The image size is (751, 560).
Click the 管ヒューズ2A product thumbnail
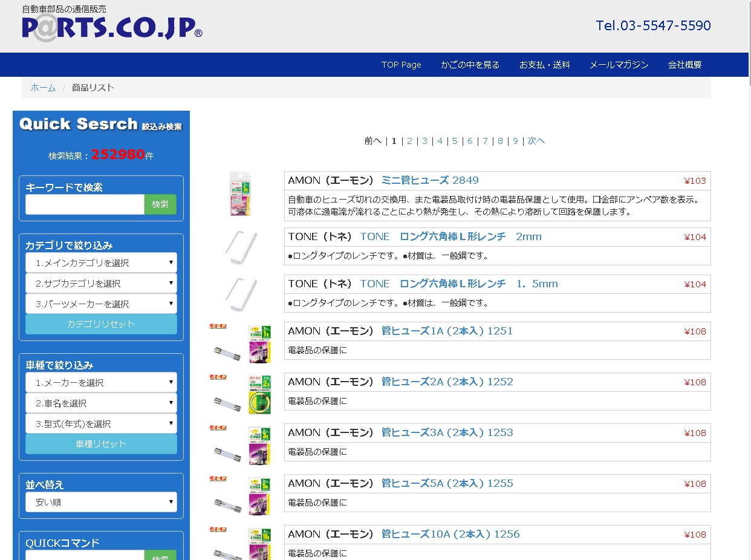pos(241,394)
